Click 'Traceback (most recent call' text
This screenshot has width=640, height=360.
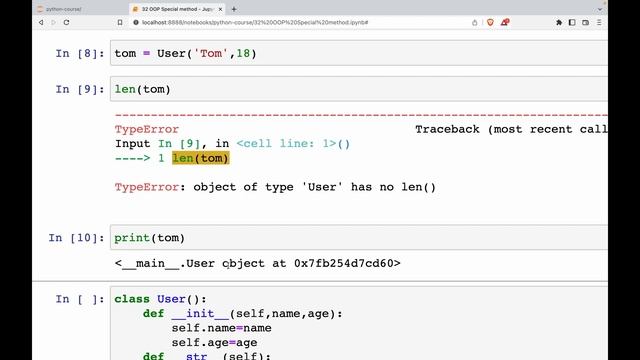point(511,129)
